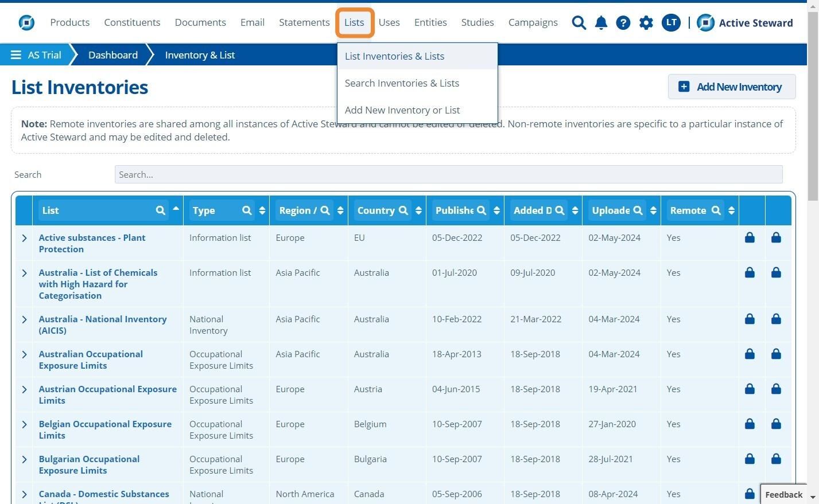Open the help question mark icon

[x=623, y=23]
